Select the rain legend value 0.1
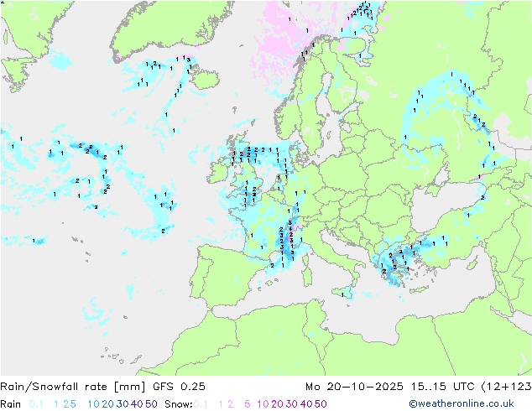532x411 pixels. pos(36,404)
